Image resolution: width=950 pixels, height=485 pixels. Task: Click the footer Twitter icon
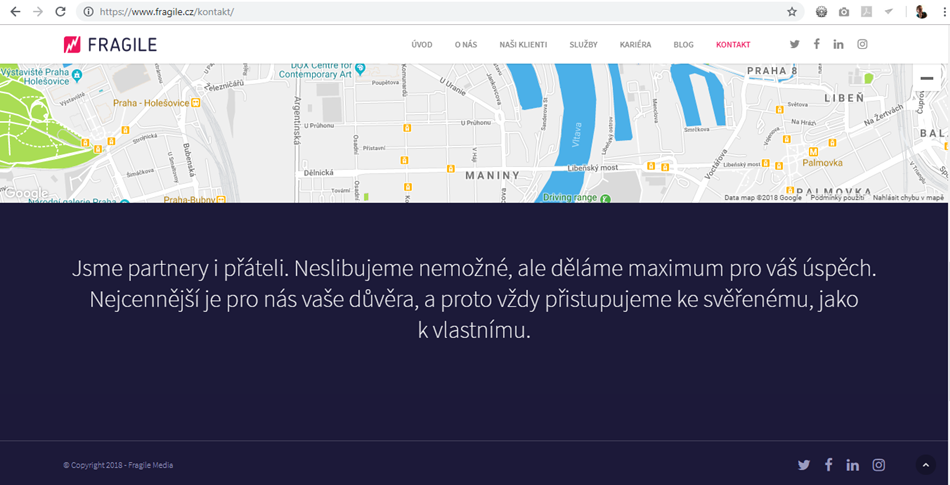pos(804,465)
